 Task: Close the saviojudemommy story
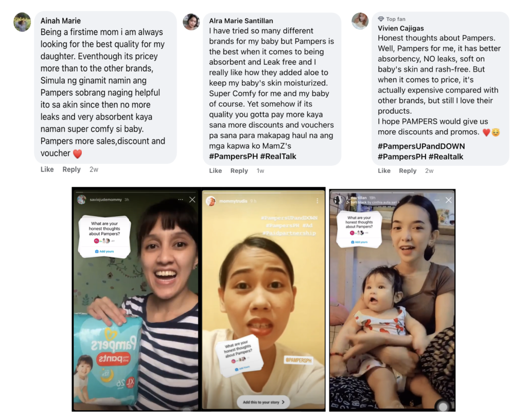tap(192, 200)
